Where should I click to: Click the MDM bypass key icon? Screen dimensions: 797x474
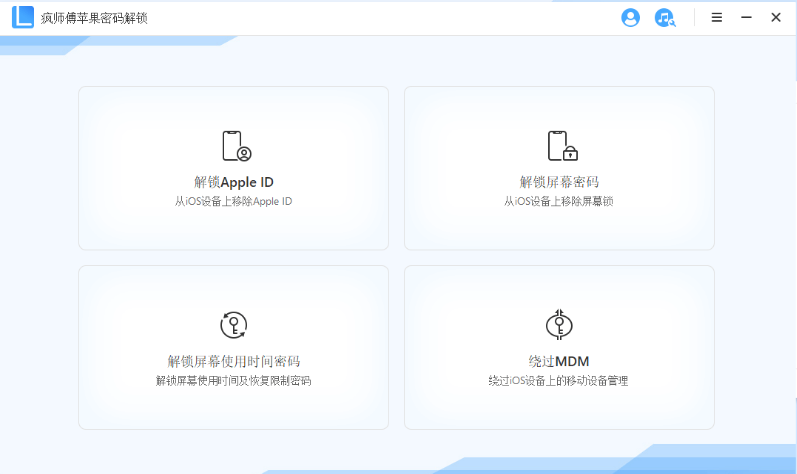559,325
